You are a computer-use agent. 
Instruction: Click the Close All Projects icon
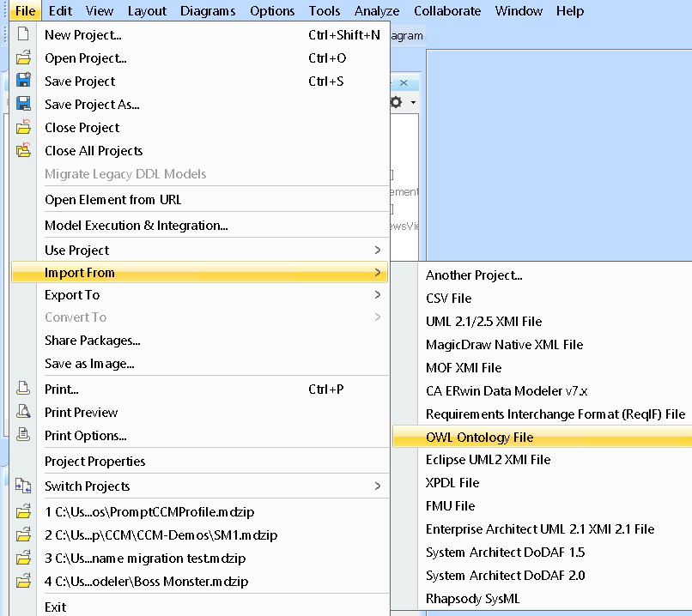23,151
